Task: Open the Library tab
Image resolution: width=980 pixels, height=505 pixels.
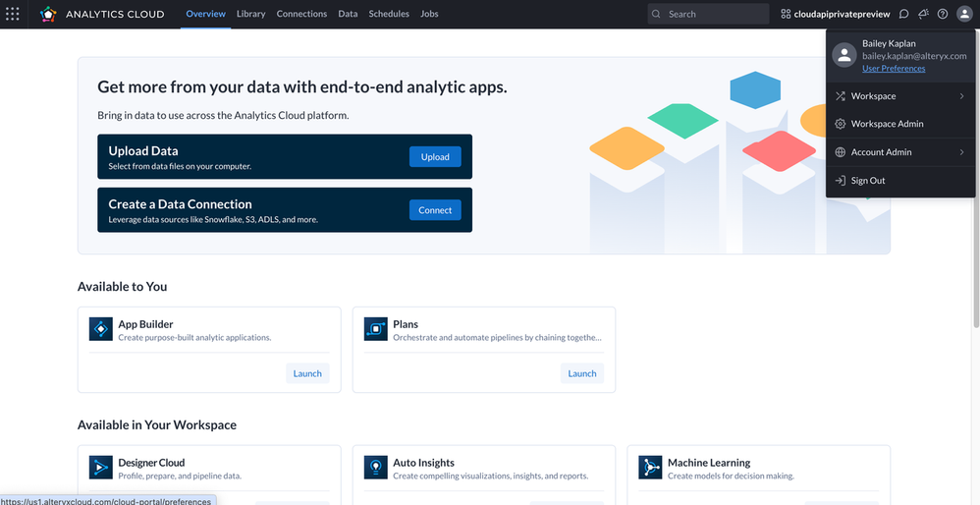Action: point(251,14)
